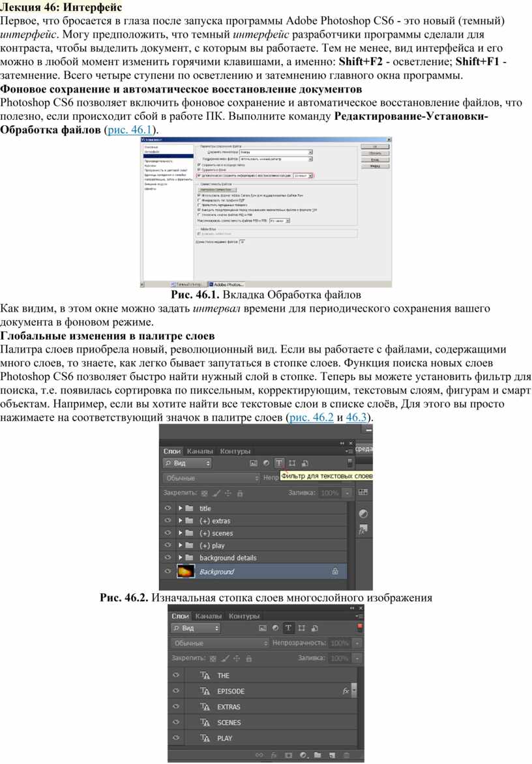Hide the (+) extras group with its eye icon
This screenshot has width=532, height=764.
point(168,520)
